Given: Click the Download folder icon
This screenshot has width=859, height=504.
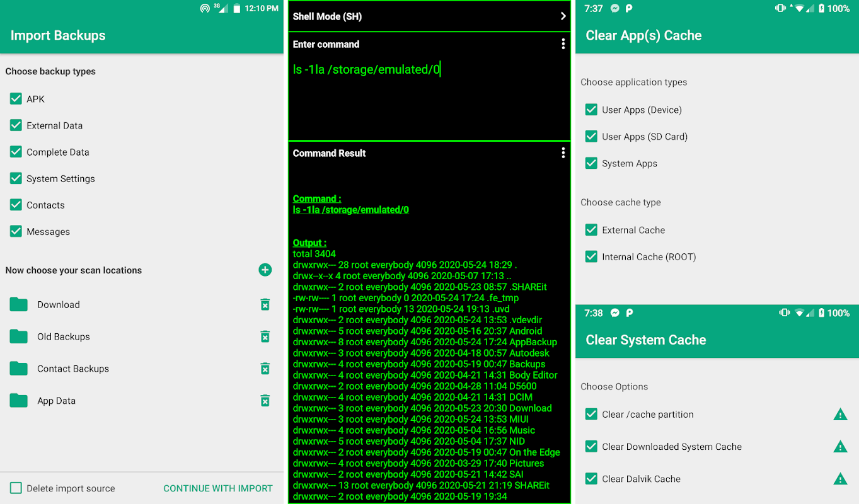Looking at the screenshot, I should click(x=19, y=305).
